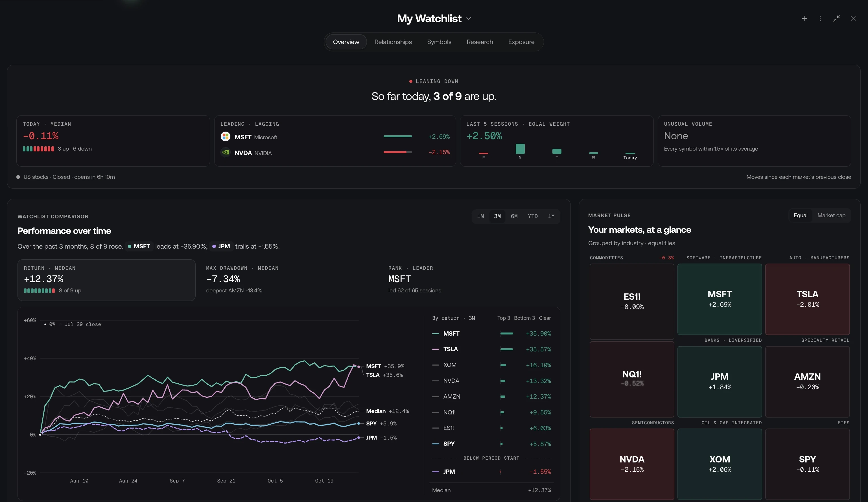Click the MSFT chip in performance summary

pyautogui.click(x=139, y=247)
